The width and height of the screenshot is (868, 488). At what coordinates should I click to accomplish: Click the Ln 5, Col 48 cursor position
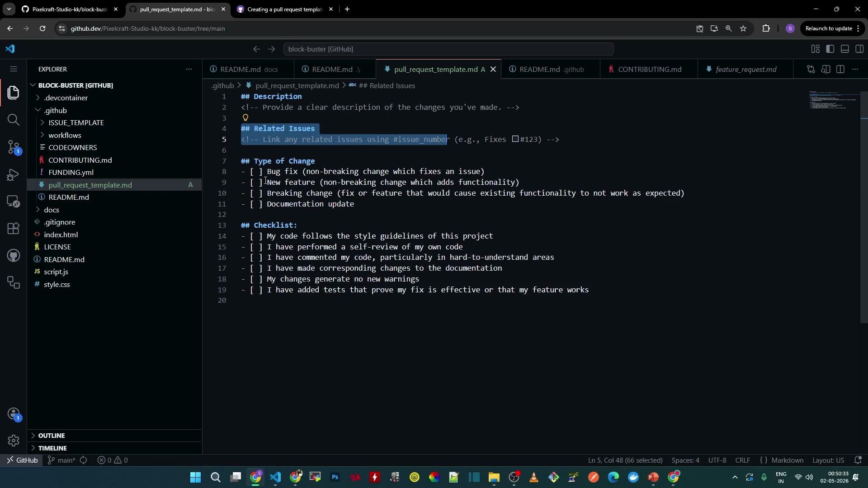click(x=625, y=460)
